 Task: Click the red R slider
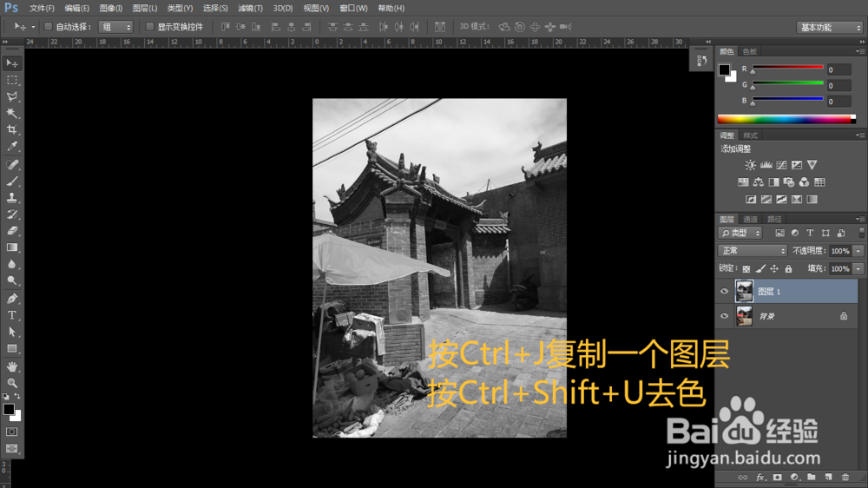coord(788,68)
